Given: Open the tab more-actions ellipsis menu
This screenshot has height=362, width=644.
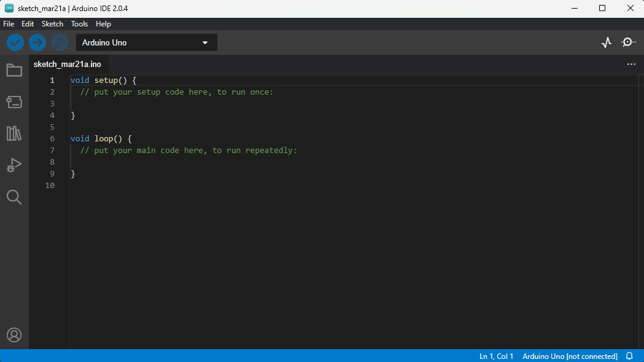Looking at the screenshot, I should click(x=631, y=64).
